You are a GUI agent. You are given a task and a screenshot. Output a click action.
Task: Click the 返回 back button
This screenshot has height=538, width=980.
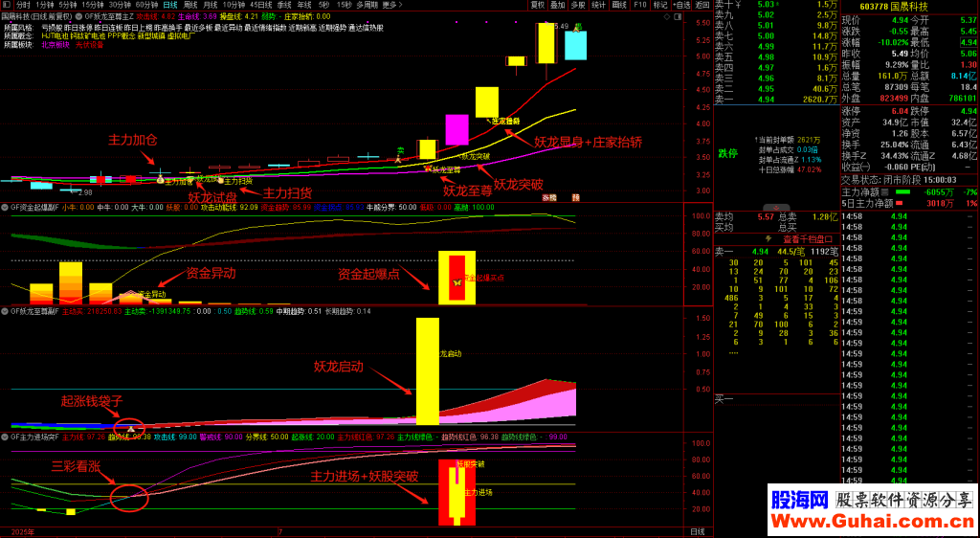702,5
